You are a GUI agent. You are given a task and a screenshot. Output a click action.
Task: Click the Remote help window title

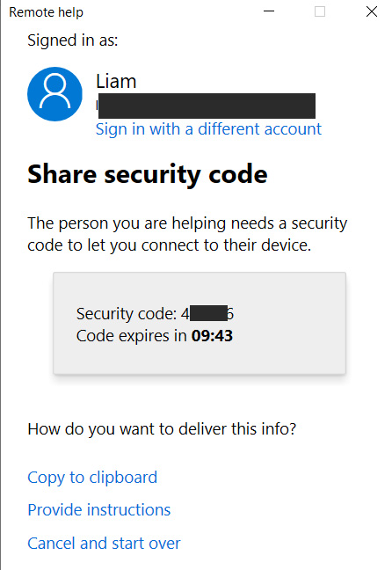point(46,12)
